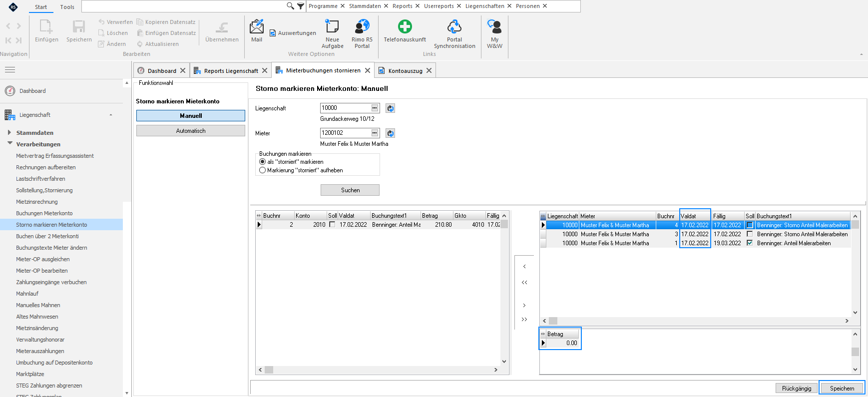868x397 pixels.
Task: Move all bookings back with << arrow
Action: 524,282
